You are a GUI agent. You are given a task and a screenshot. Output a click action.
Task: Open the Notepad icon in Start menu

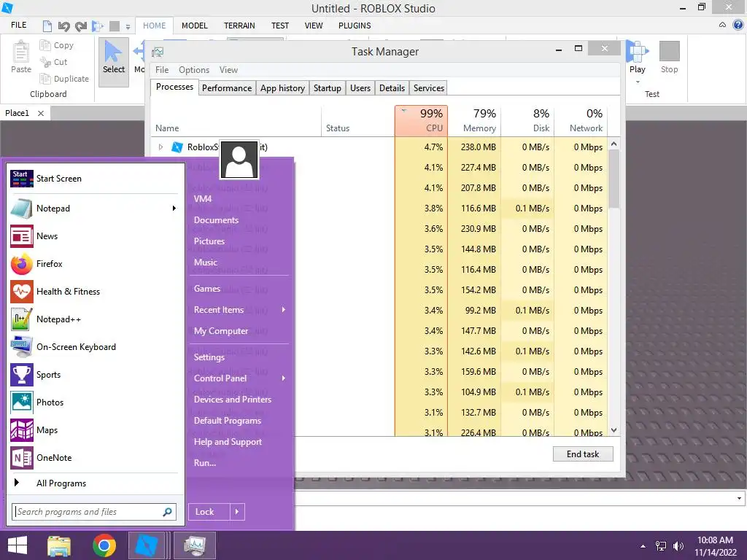tap(21, 209)
